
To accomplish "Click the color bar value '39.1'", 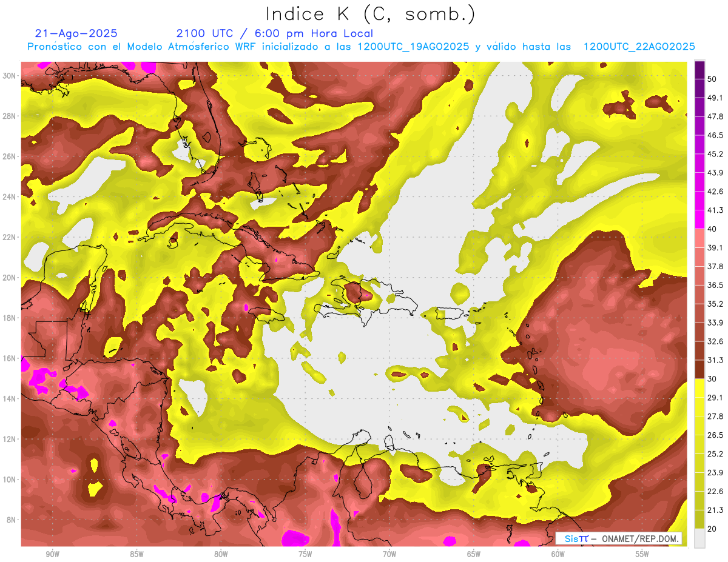I will [715, 247].
